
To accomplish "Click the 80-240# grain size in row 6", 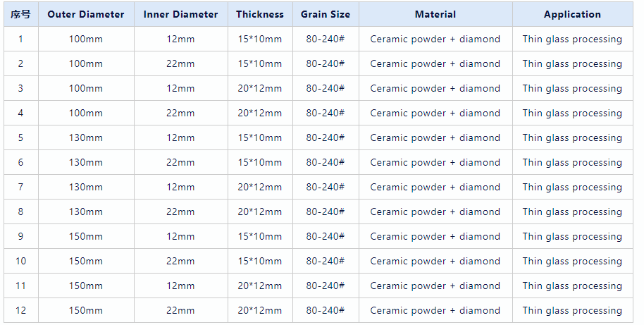I will click(x=325, y=162).
